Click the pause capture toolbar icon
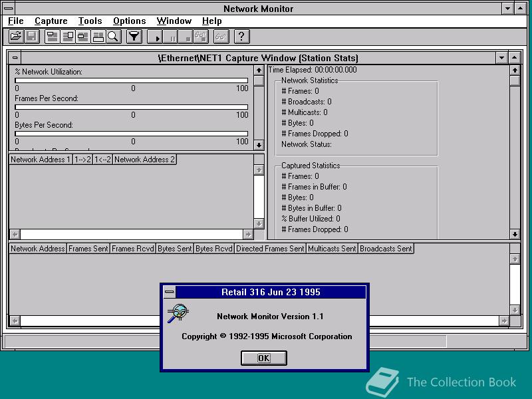The image size is (532, 399). pos(170,37)
